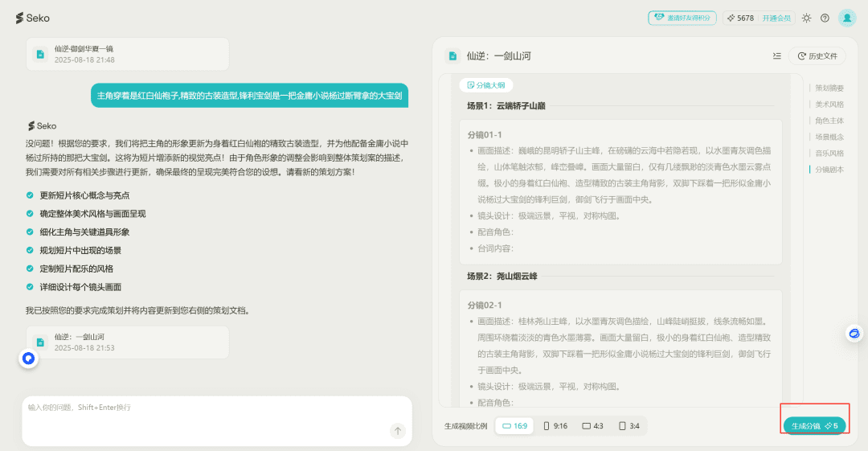Jump to 策划摘要 in the outline

[x=829, y=88]
